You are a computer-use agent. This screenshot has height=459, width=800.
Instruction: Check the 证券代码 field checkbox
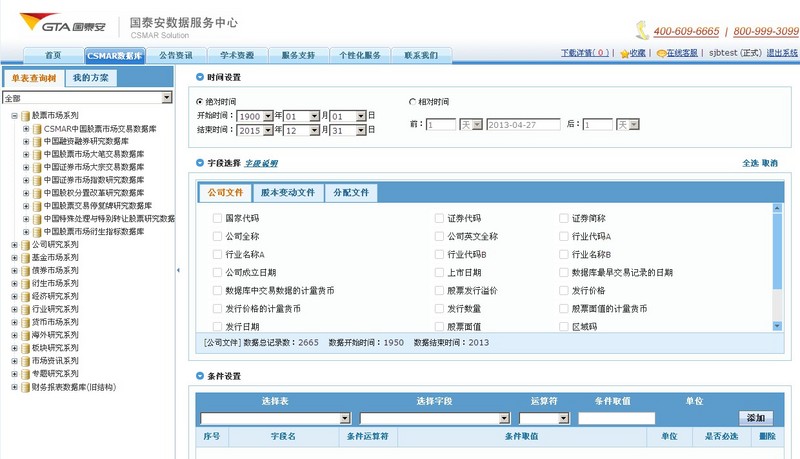(x=439, y=218)
